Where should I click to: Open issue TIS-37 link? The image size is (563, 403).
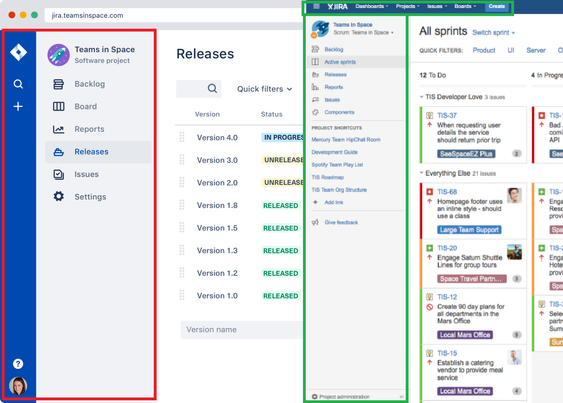447,115
